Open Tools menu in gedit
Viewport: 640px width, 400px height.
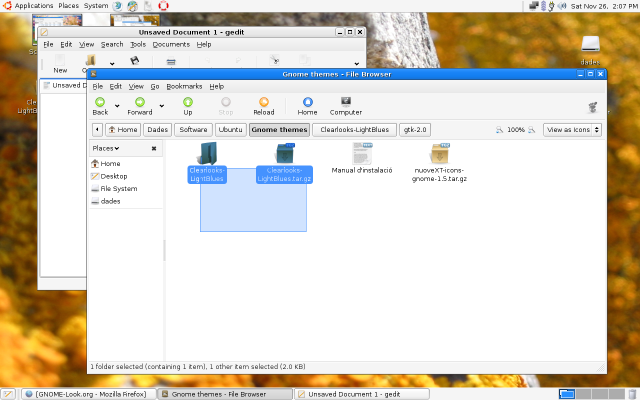coord(138,44)
